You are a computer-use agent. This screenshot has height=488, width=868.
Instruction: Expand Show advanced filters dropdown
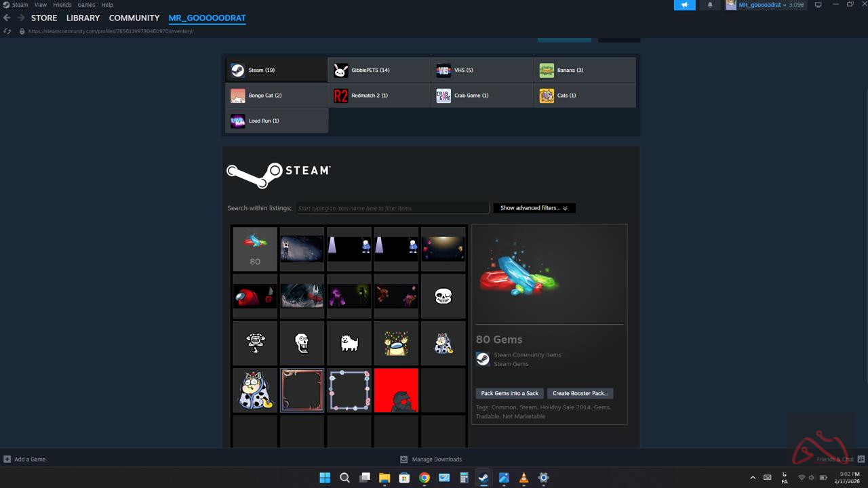point(534,208)
